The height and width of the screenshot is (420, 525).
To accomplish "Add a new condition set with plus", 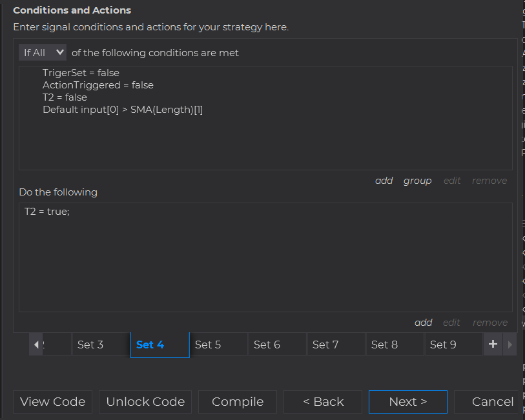I will point(493,345).
